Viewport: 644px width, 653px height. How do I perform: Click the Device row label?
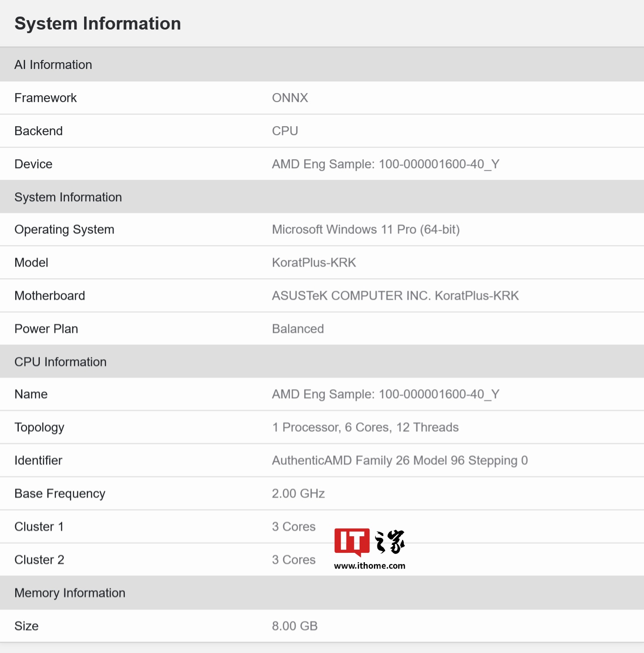34,164
